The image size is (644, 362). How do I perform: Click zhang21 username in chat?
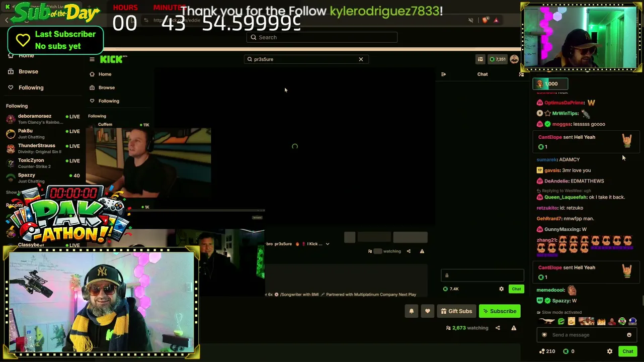[x=546, y=240]
